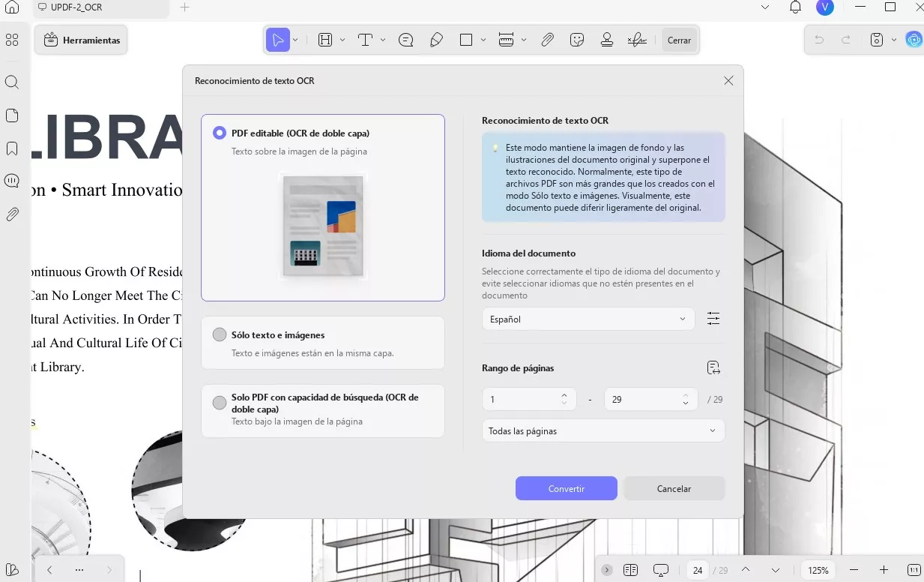Click the redo arrow

point(846,40)
